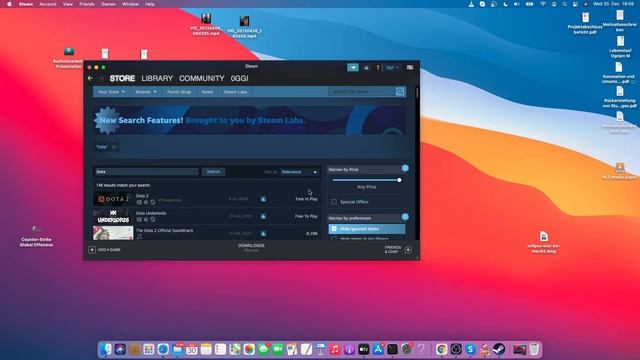
Task: Open Steam notifications icon in title bar
Action: pos(366,68)
